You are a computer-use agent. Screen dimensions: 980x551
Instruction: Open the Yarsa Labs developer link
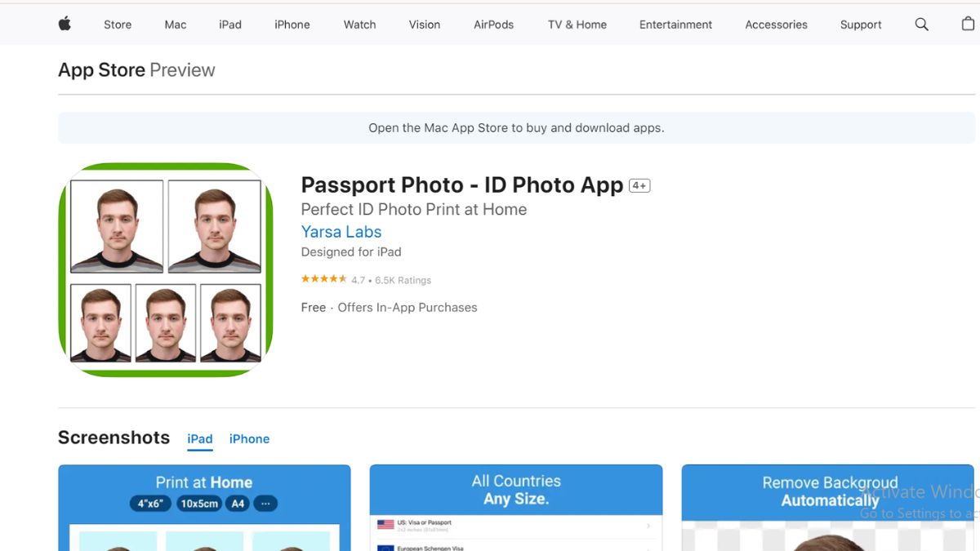coord(341,231)
